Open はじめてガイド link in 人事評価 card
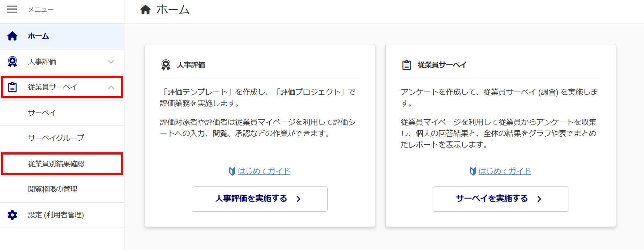 [264, 171]
